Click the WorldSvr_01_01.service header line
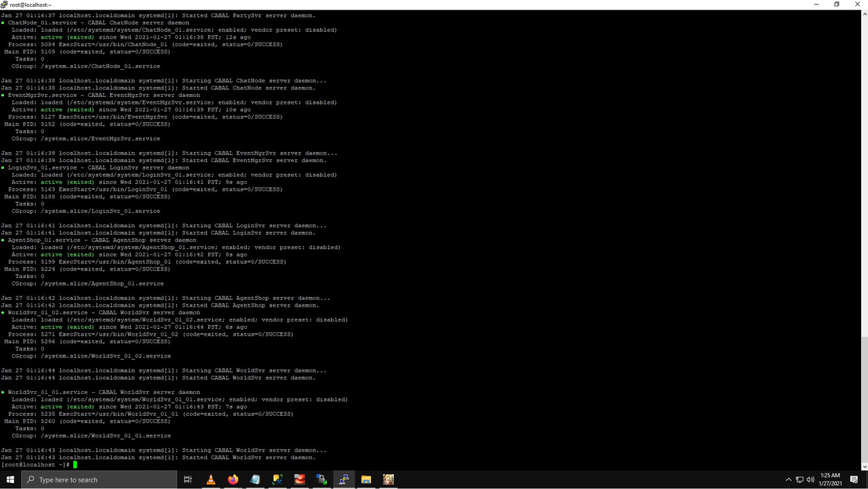Viewport: 868px width, 489px height. coord(100,392)
